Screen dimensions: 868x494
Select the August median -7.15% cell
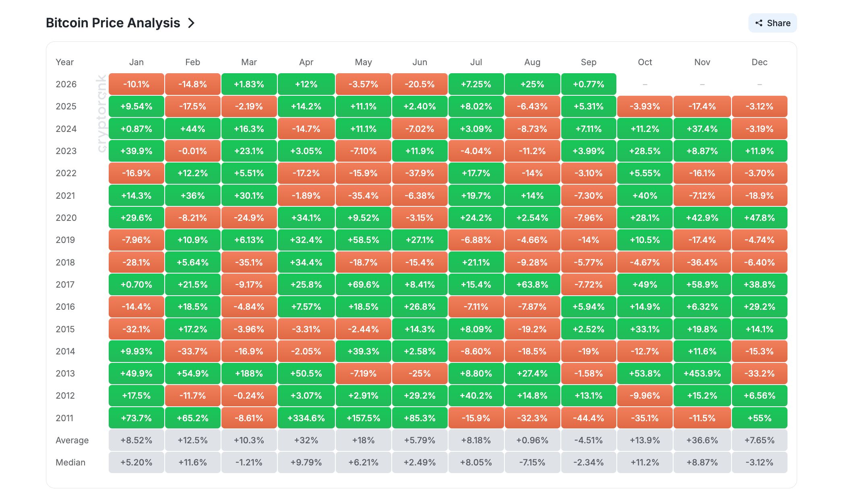coord(532,462)
